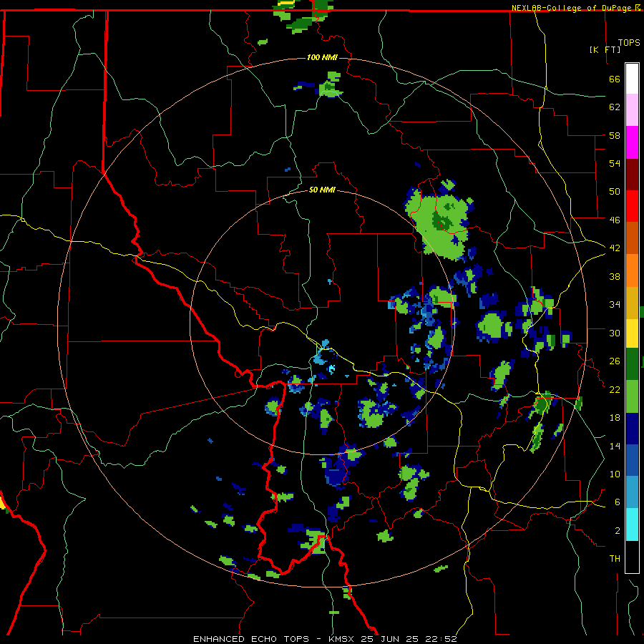Click the legend value '46'

615,220
